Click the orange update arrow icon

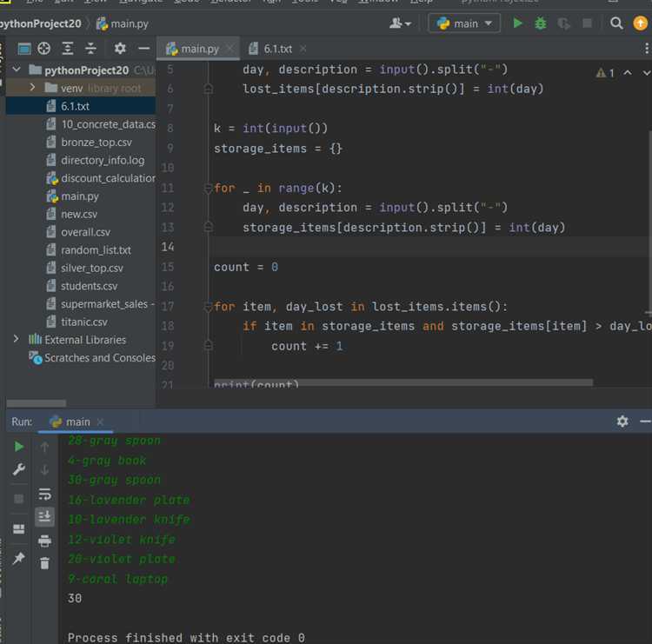[641, 23]
